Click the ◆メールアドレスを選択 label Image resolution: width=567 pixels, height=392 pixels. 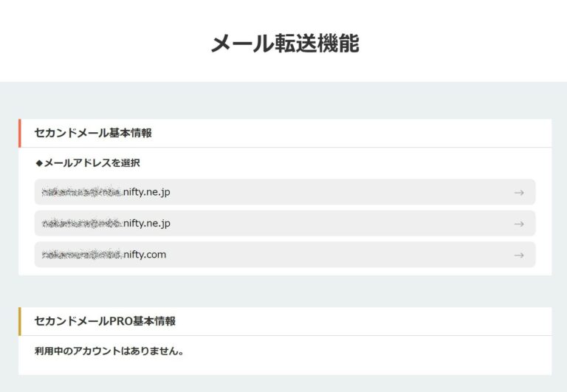88,163
